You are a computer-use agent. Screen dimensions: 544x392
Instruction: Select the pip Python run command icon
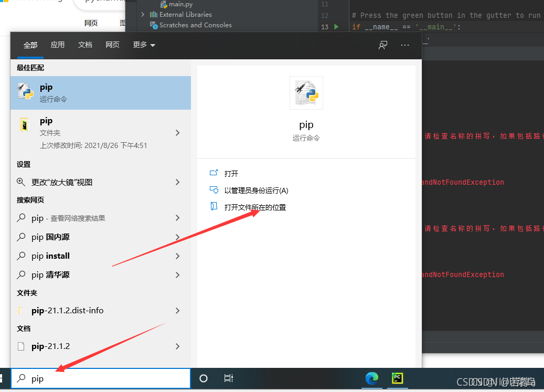[25, 92]
